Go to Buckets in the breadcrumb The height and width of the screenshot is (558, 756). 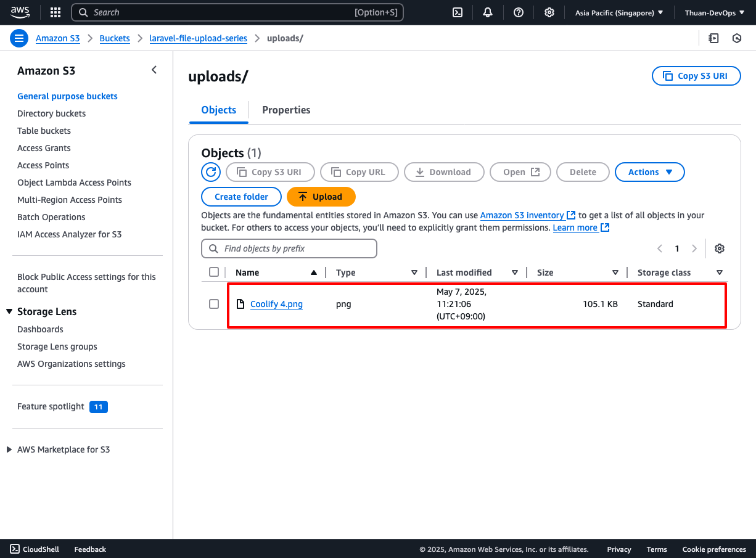(x=115, y=38)
